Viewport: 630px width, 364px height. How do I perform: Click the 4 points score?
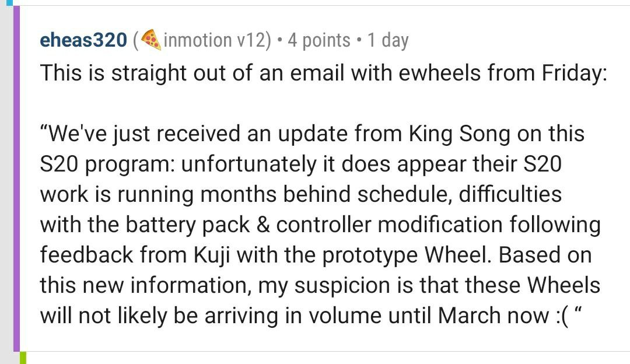coord(319,40)
